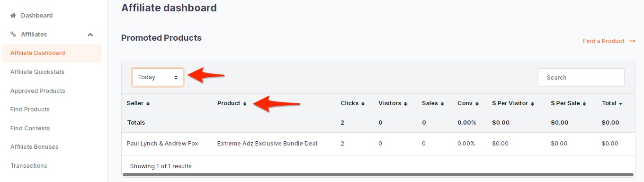The image size is (644, 182).
Task: Open Affiliate Quickstats menu item
Action: coord(37,72)
